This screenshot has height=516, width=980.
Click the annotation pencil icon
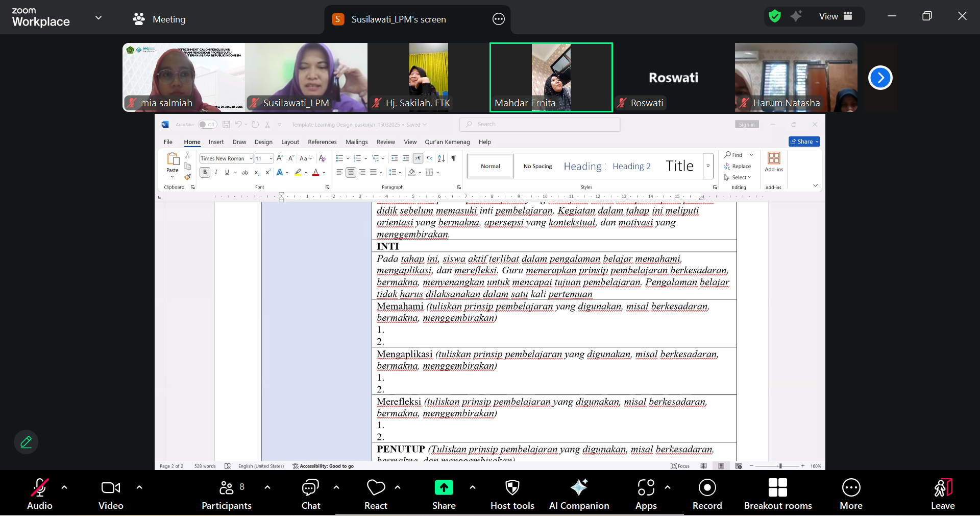point(26,442)
